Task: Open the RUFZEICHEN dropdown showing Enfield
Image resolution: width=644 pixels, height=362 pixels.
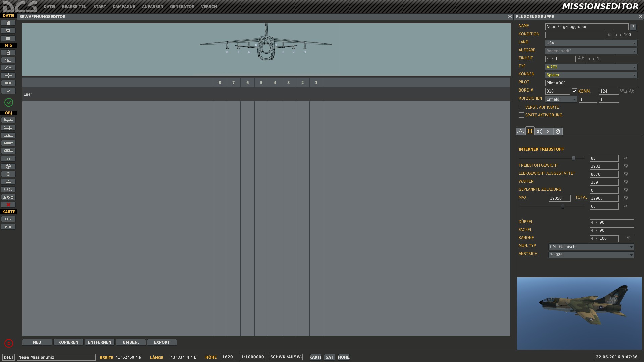Action: [561, 99]
